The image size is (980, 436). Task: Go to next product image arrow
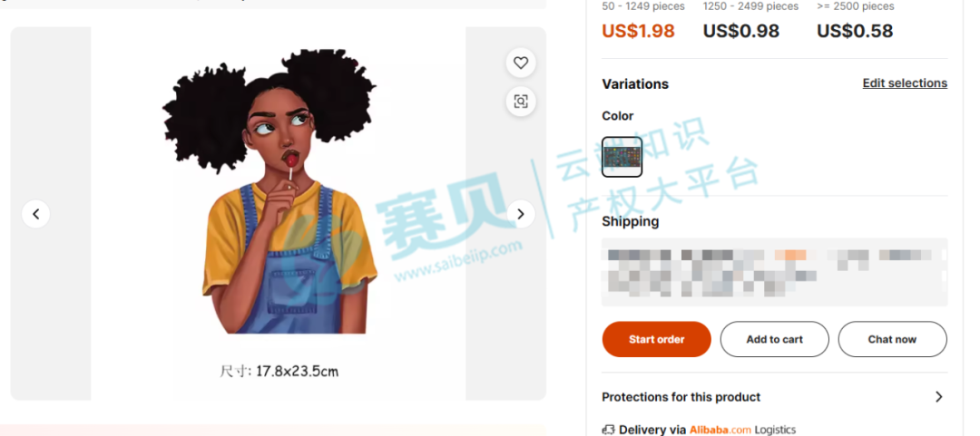(521, 214)
